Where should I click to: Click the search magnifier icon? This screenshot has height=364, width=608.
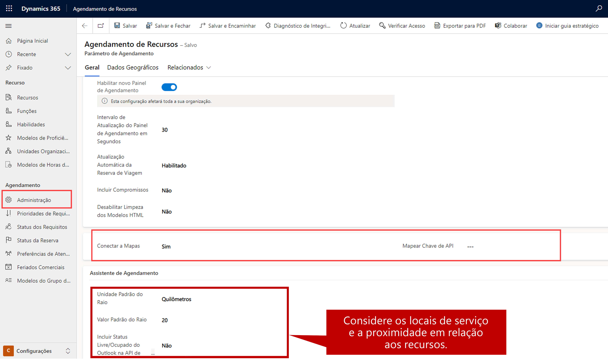(599, 9)
